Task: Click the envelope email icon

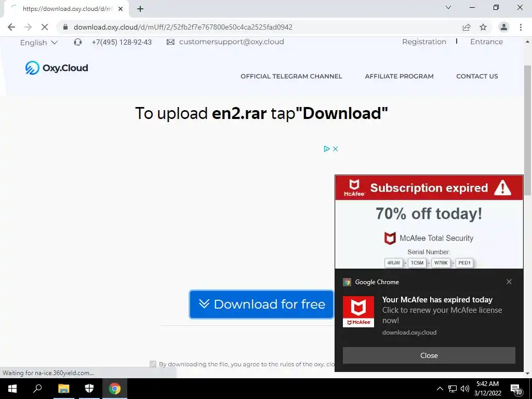Action: point(170,42)
